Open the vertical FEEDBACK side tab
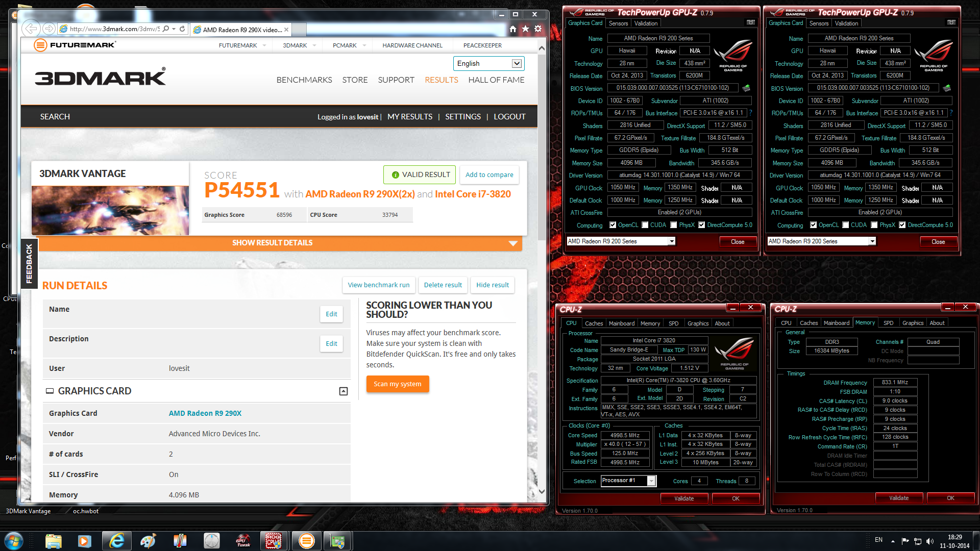The image size is (980, 551). tap(29, 264)
